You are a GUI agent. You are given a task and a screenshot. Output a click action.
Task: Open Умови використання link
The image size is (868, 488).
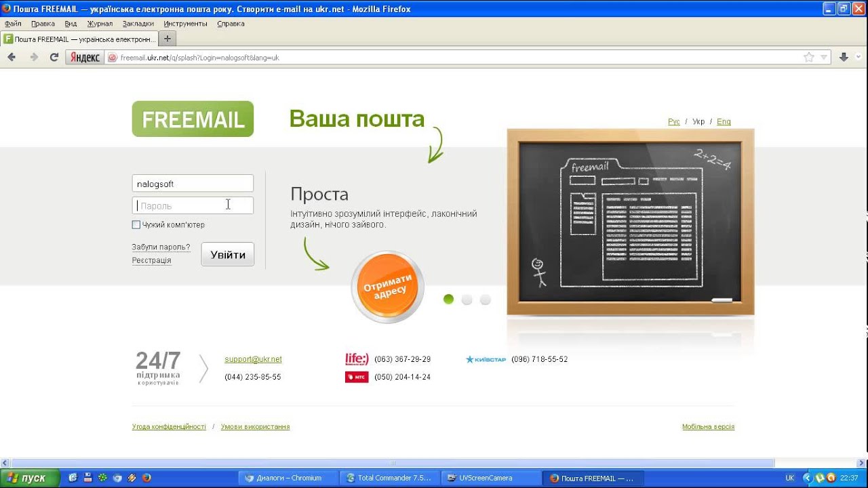tap(255, 427)
